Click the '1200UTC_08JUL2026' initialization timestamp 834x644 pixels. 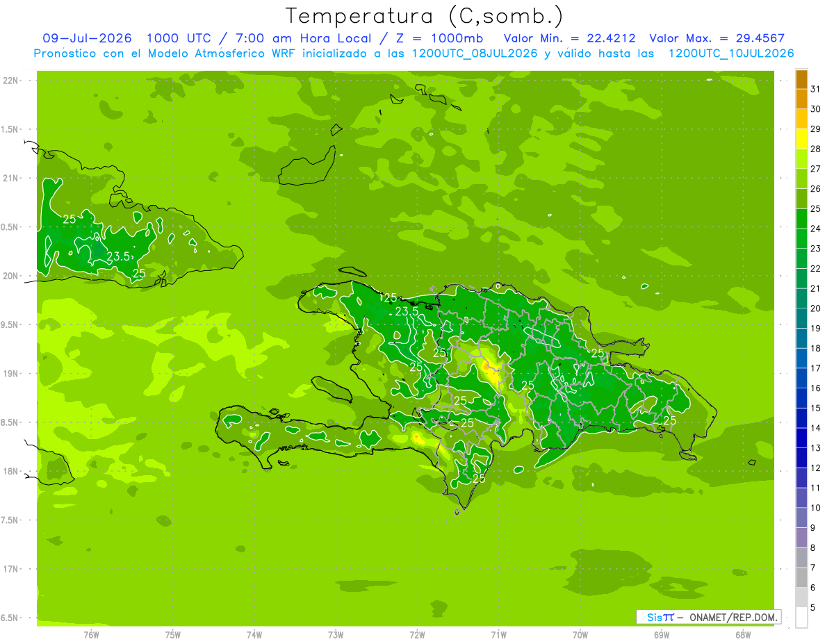(475, 53)
